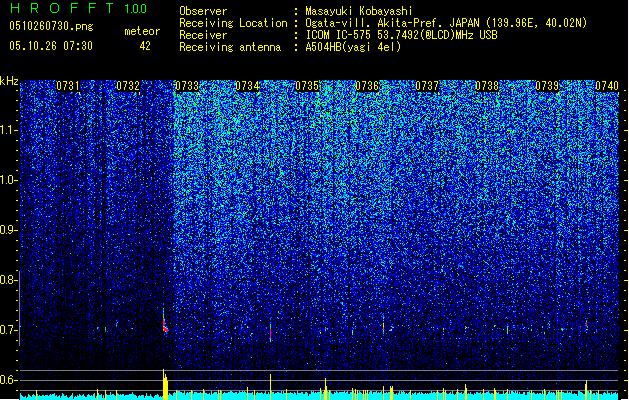Click the 0.9 kHz axis label
This screenshot has width=629, height=400.
coord(9,230)
